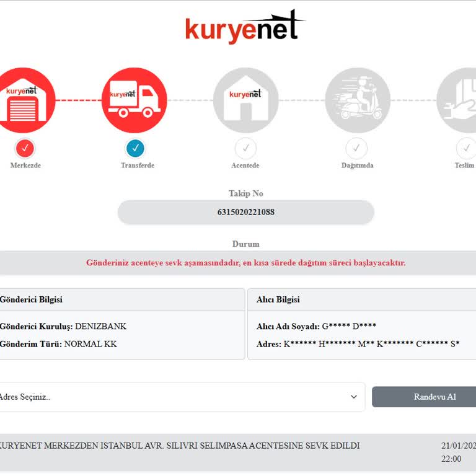Click the Dağıtımda stage label
This screenshot has width=476, height=476.
pos(357,165)
